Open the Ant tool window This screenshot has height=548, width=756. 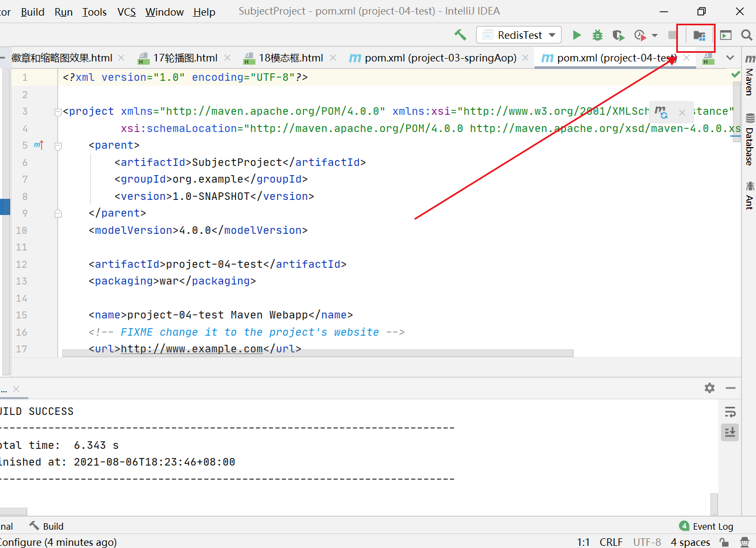click(749, 195)
